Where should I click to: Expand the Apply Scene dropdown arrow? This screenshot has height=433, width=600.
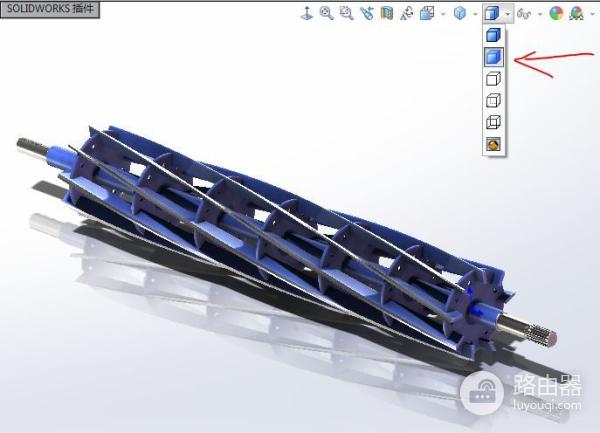(x=591, y=13)
